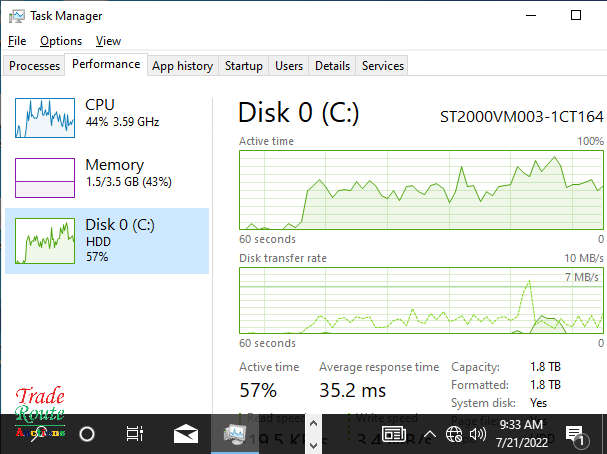This screenshot has height=454, width=607.
Task: Select the CPU usage graph thumbnail
Action: [x=45, y=117]
